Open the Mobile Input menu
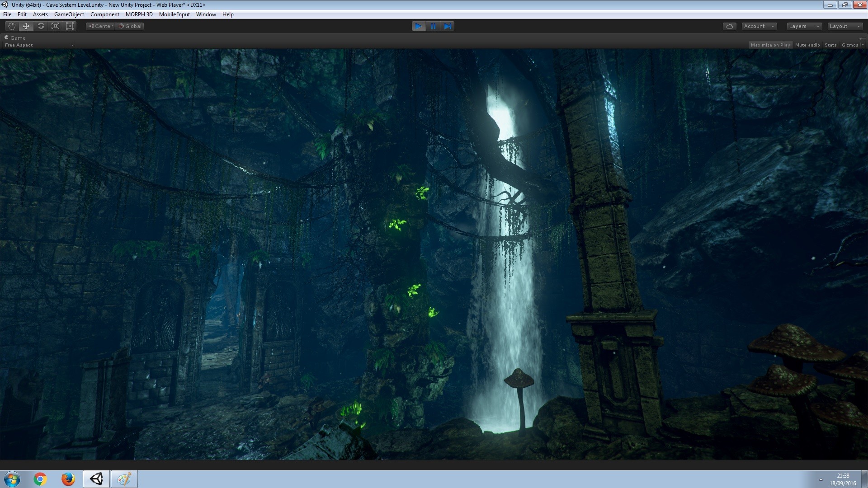Viewport: 868px width, 488px height. pos(175,14)
